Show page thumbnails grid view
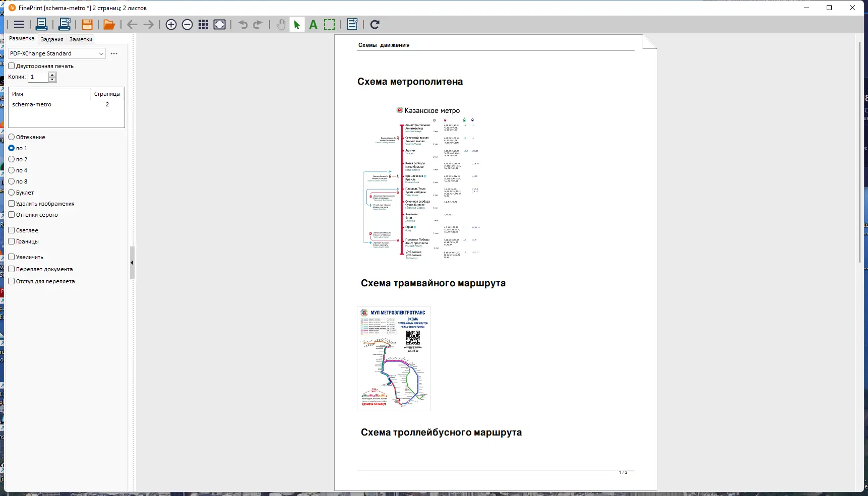The width and height of the screenshot is (868, 496). (204, 25)
